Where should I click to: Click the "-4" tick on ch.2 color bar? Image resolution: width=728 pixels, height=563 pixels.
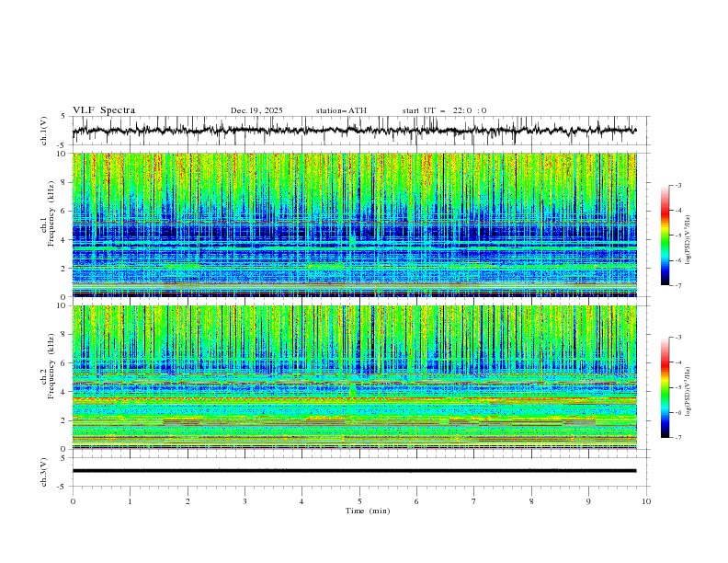point(678,362)
